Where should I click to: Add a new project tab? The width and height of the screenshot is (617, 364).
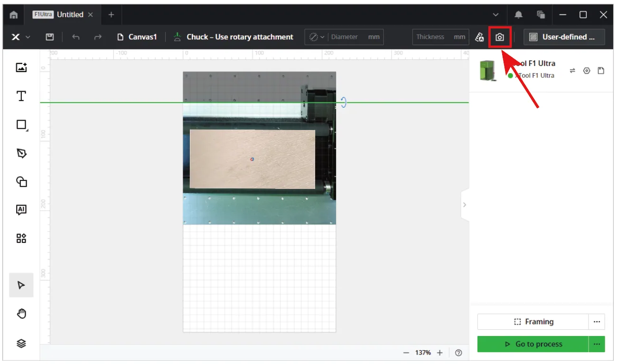click(111, 15)
